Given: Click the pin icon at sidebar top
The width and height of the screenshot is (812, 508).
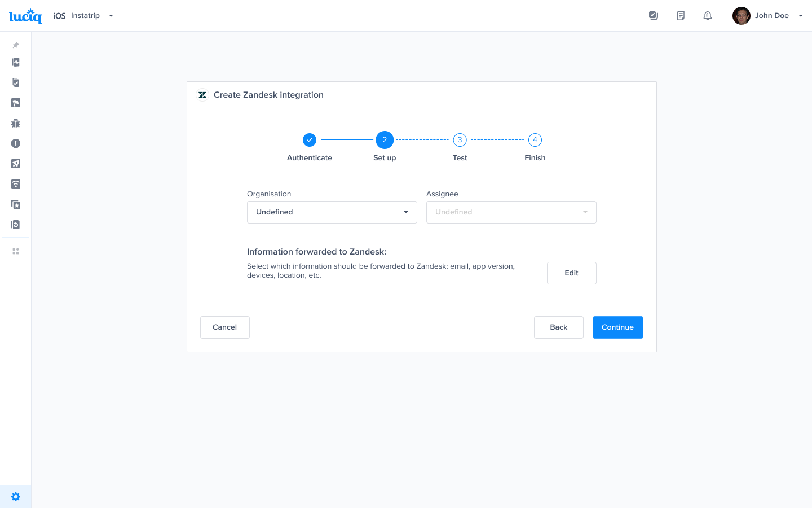Looking at the screenshot, I should [15, 45].
